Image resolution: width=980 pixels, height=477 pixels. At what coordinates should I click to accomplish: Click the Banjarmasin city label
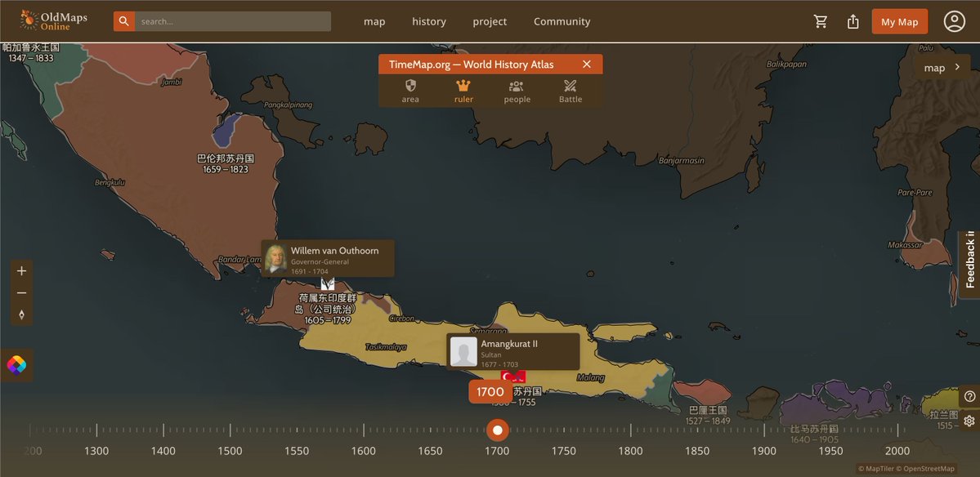click(x=681, y=161)
